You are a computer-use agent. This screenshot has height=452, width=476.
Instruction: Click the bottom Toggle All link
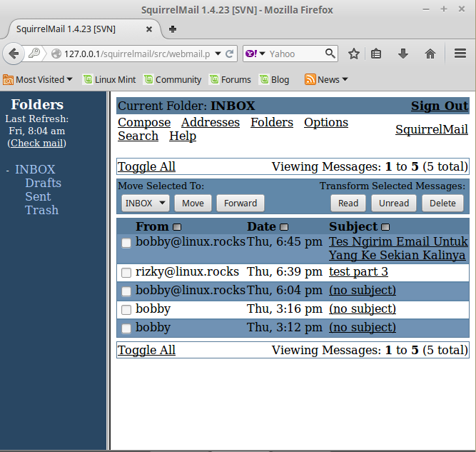point(146,350)
